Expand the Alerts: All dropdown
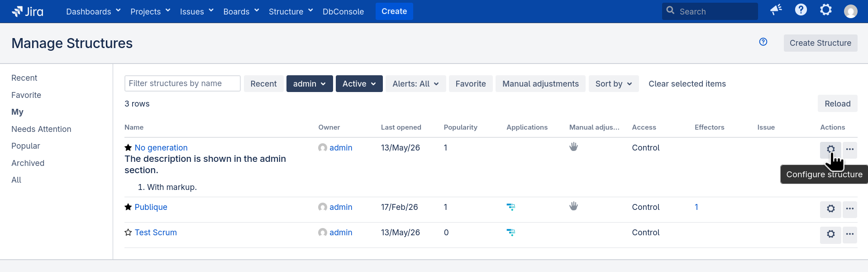 415,84
